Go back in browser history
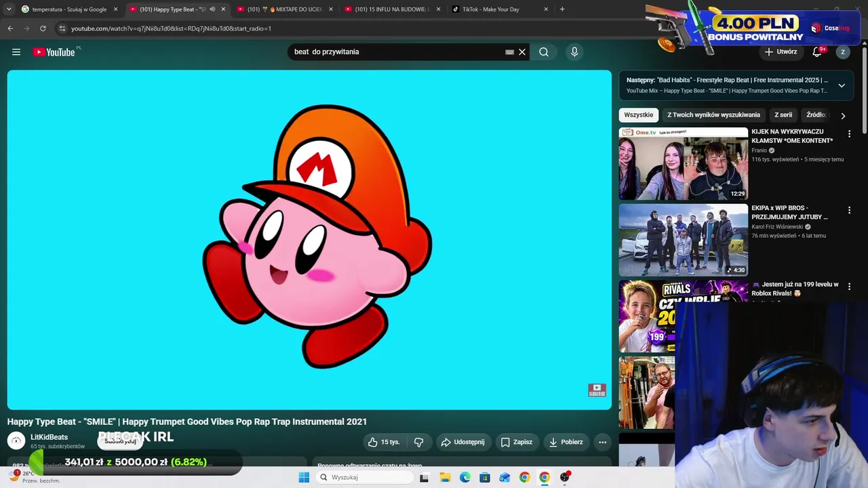The image size is (868, 488). [10, 28]
